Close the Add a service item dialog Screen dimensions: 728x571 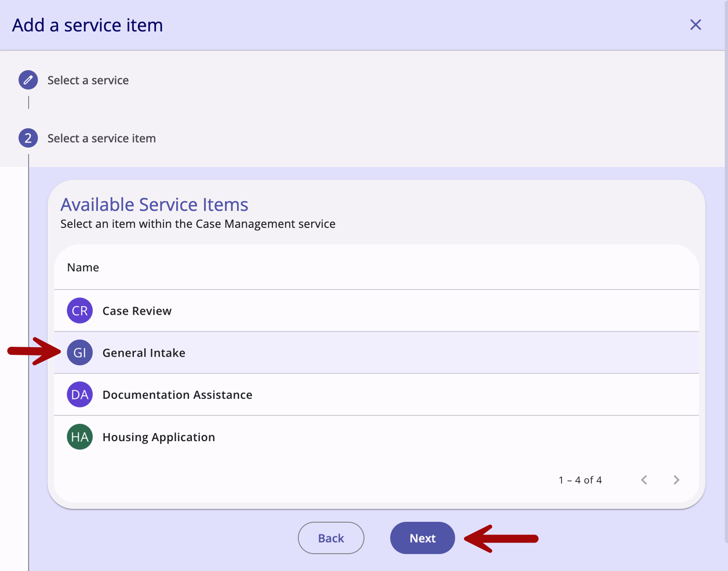pos(696,25)
